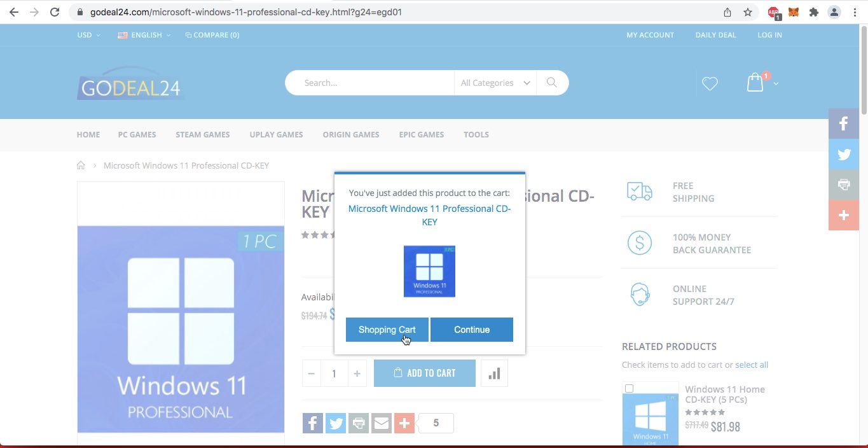Viewport: 868px width, 448px height.
Task: Open the ABP ad blocker extension
Action: pos(774,13)
